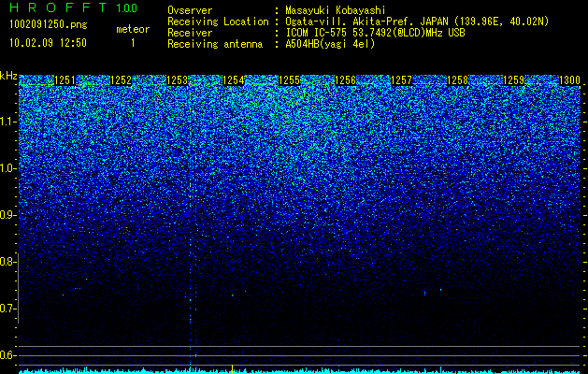Click the 0.6 frequency axis label
The height and width of the screenshot is (374, 588).
pos(7,355)
